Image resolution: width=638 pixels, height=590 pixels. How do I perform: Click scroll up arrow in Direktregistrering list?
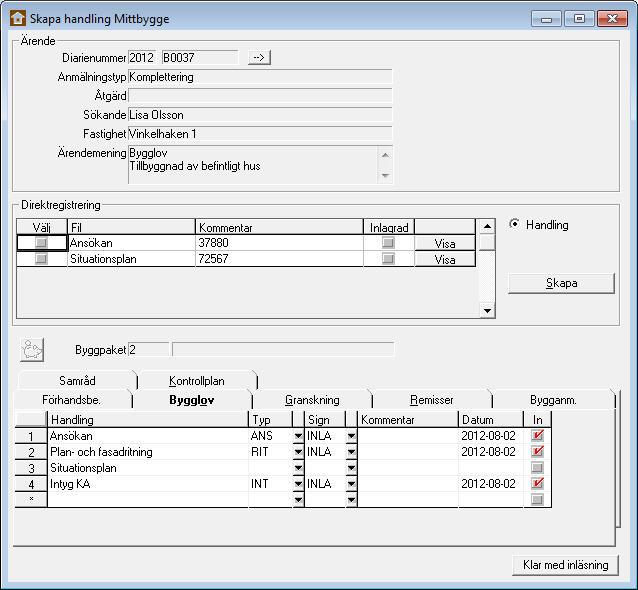[487, 226]
